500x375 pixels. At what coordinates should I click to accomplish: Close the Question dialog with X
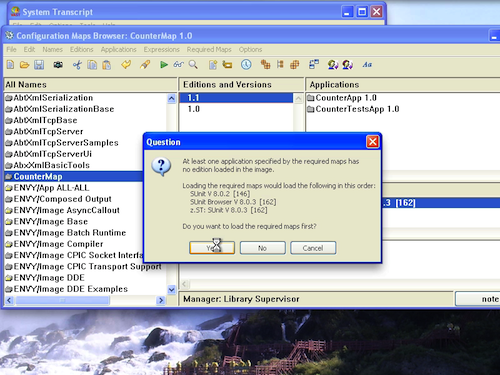pos(372,142)
